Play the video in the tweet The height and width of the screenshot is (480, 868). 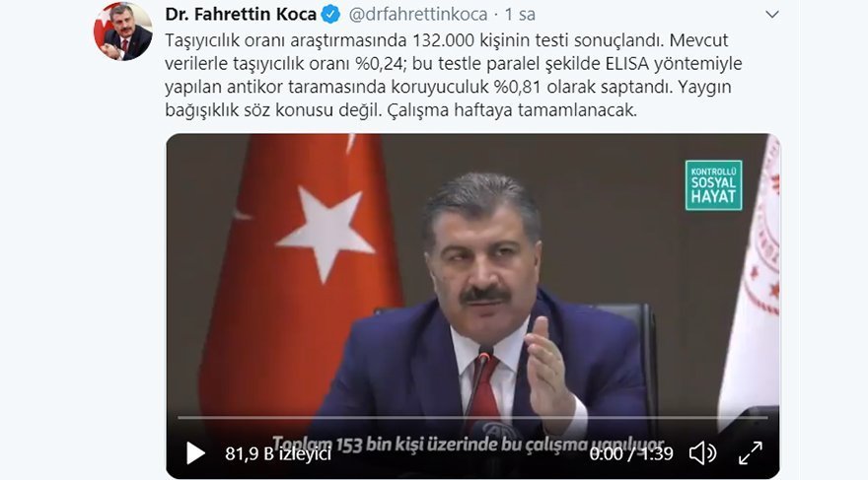click(x=195, y=453)
